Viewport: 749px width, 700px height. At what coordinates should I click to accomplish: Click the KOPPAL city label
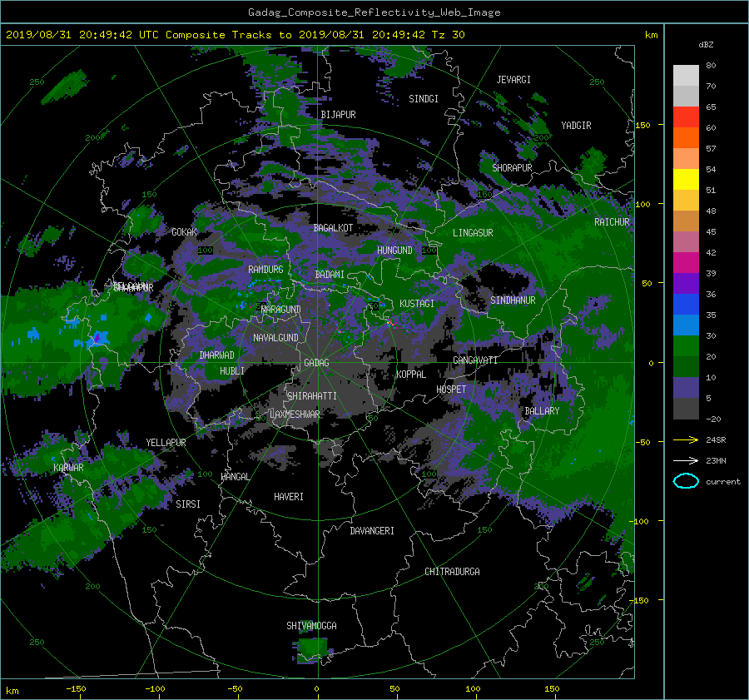coord(411,375)
